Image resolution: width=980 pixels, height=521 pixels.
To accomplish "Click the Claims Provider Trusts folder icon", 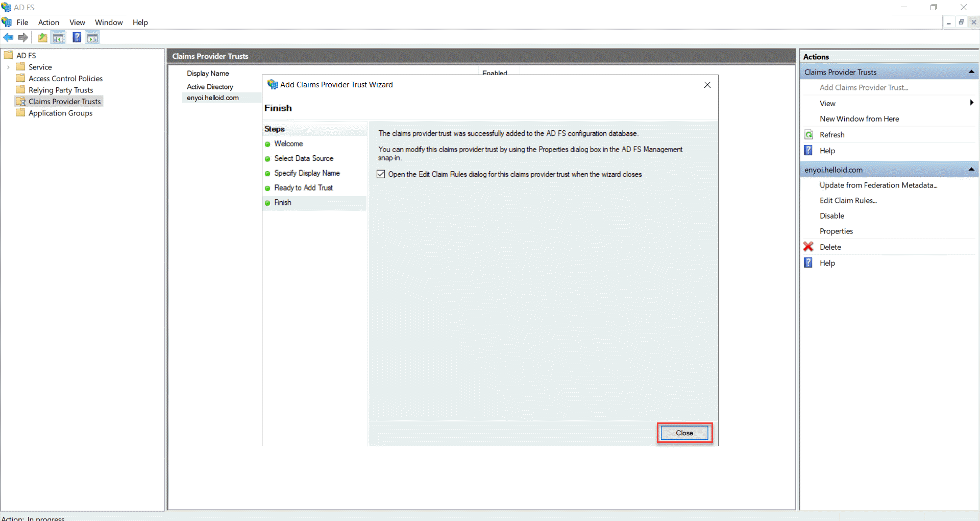I will (x=20, y=101).
